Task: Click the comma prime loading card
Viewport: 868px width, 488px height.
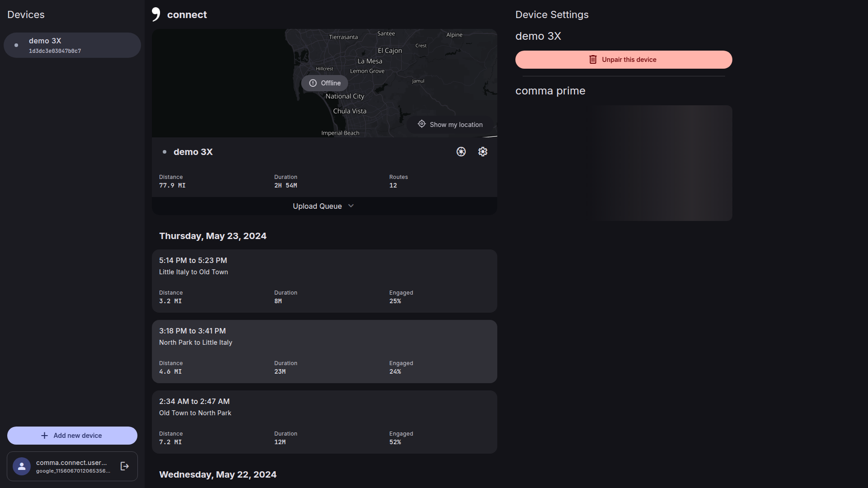Action: coord(624,163)
